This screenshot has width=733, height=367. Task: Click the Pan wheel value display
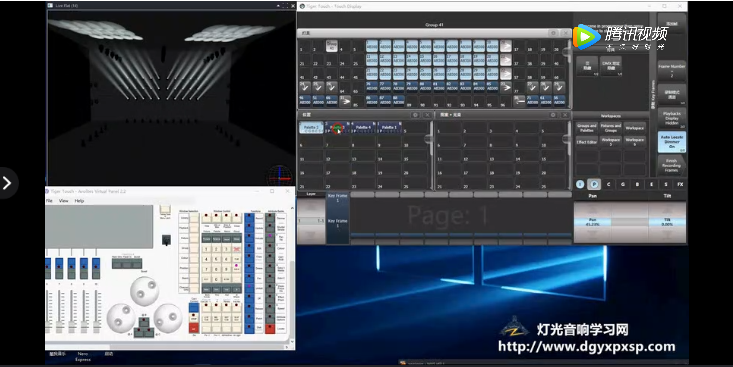pyautogui.click(x=592, y=222)
